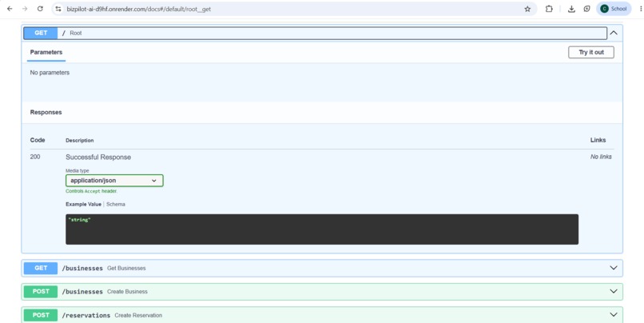Open site information icon in address bar
This screenshot has width=644, height=323.
point(58,9)
